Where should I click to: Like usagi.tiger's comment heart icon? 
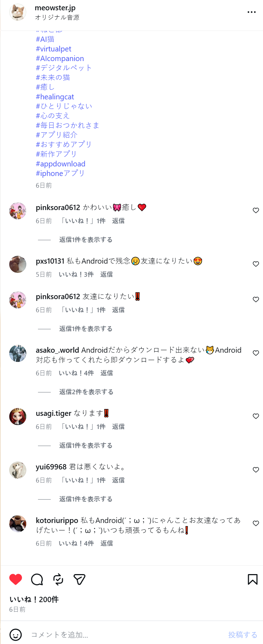tap(256, 416)
